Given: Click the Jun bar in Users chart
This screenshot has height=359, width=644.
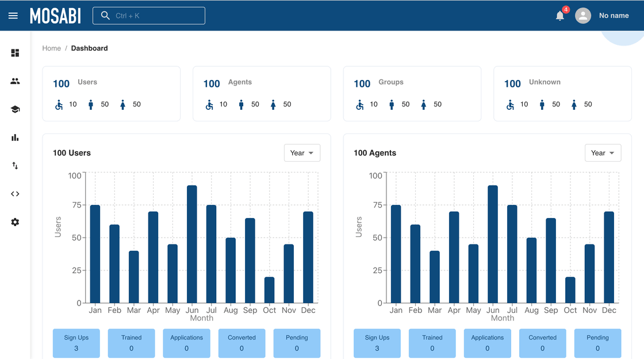Looking at the screenshot, I should pyautogui.click(x=192, y=245).
